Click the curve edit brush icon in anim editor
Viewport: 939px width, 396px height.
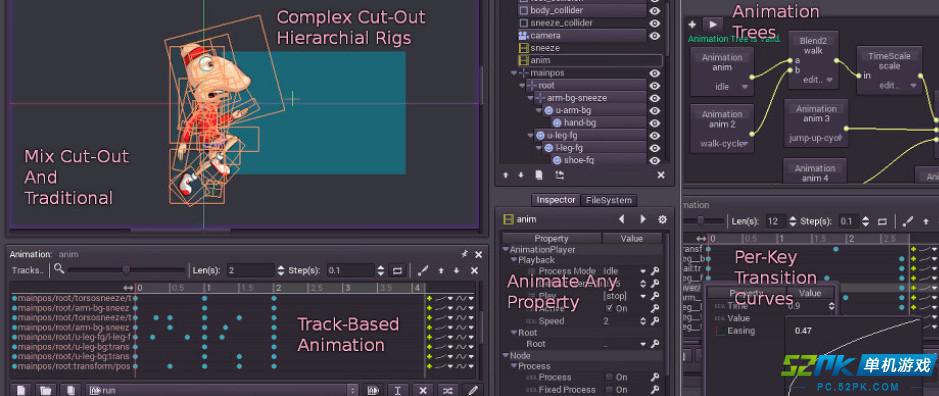tap(423, 271)
